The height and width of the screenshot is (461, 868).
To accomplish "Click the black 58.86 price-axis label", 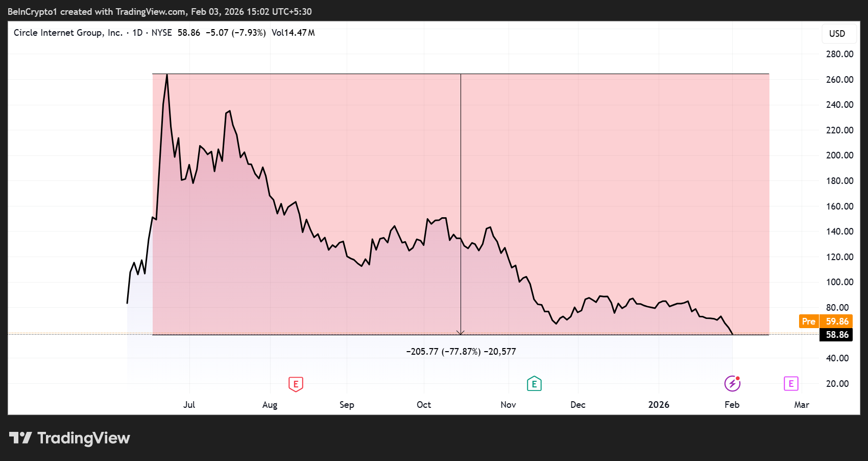I will tap(837, 335).
